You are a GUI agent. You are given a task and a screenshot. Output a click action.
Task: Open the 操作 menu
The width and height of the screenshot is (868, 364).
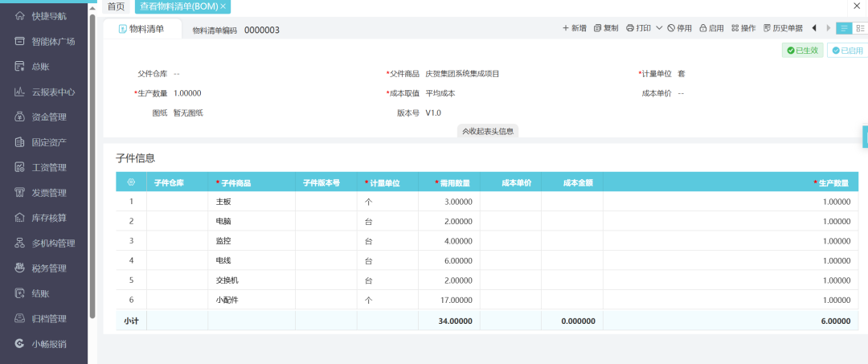[743, 27]
